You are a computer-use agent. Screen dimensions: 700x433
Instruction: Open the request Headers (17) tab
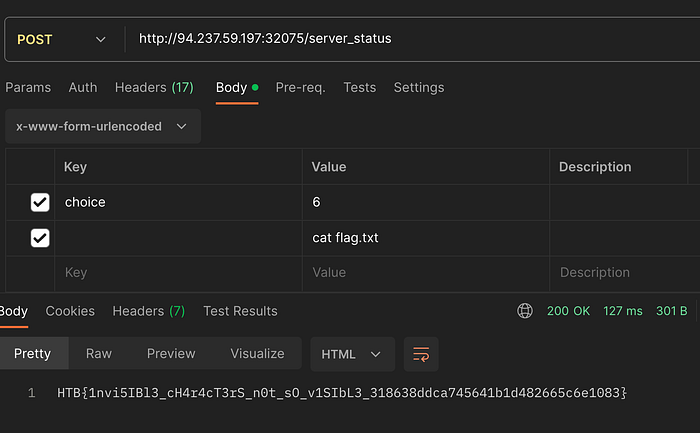(x=154, y=87)
